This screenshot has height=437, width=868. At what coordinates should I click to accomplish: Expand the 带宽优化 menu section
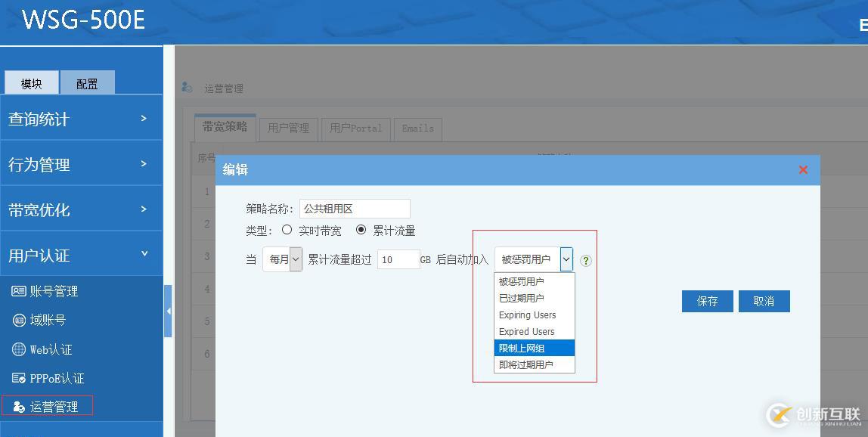click(x=82, y=209)
